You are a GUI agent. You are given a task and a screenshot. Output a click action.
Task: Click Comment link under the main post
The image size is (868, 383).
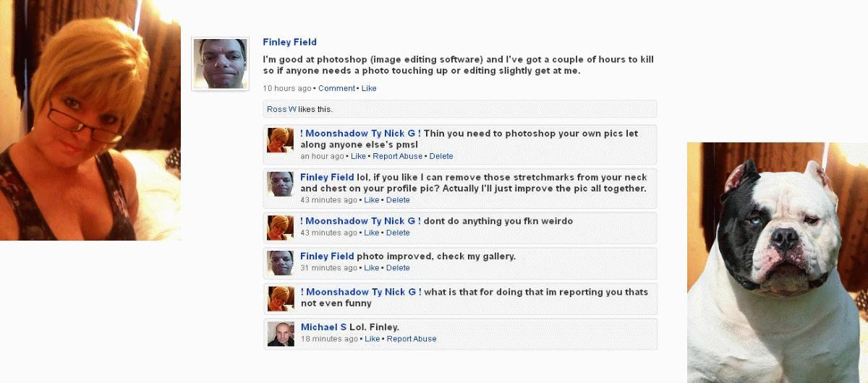(336, 88)
